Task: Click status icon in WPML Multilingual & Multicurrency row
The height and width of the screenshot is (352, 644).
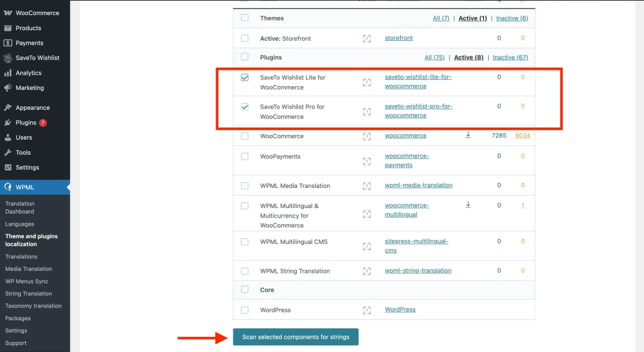Action: point(367,214)
